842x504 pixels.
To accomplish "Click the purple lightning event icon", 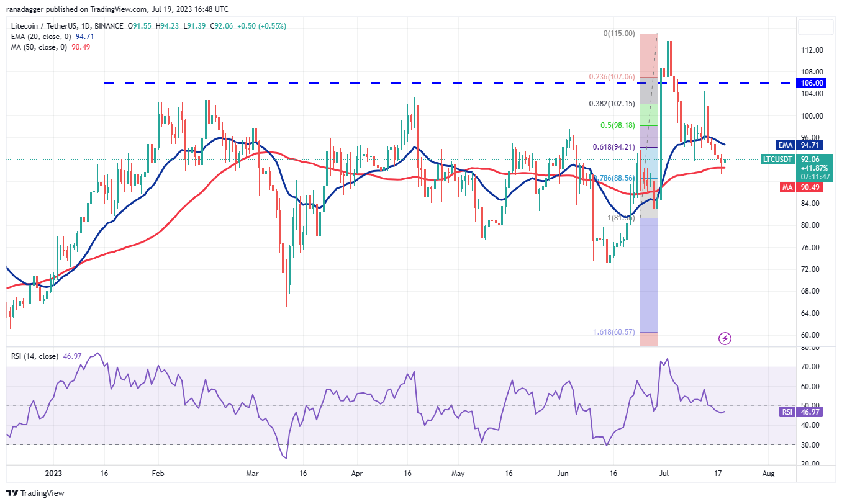I will 725,338.
